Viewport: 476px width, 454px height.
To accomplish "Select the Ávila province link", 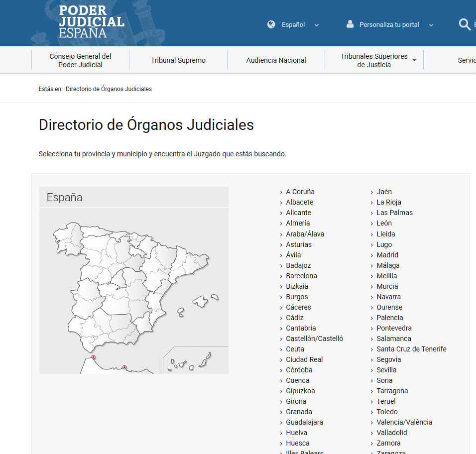I will (293, 255).
